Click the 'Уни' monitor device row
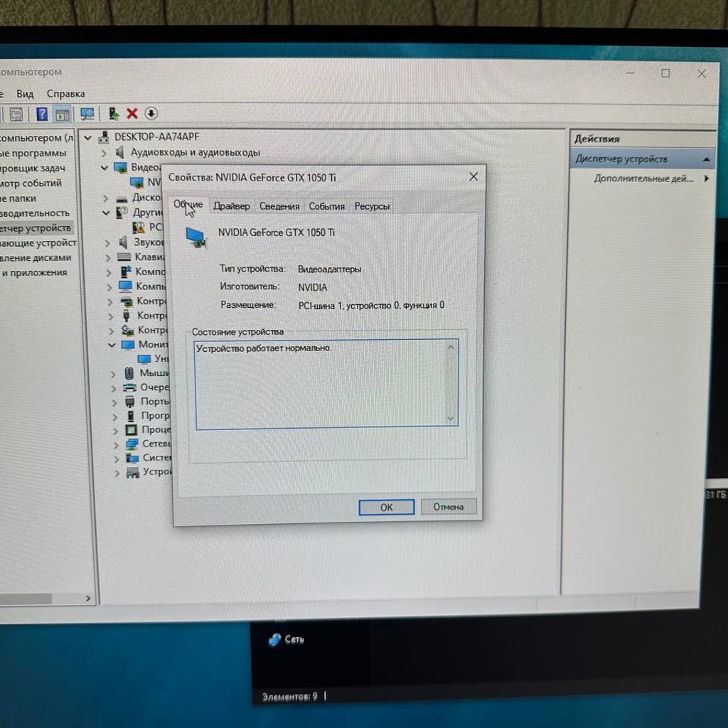 click(154, 359)
